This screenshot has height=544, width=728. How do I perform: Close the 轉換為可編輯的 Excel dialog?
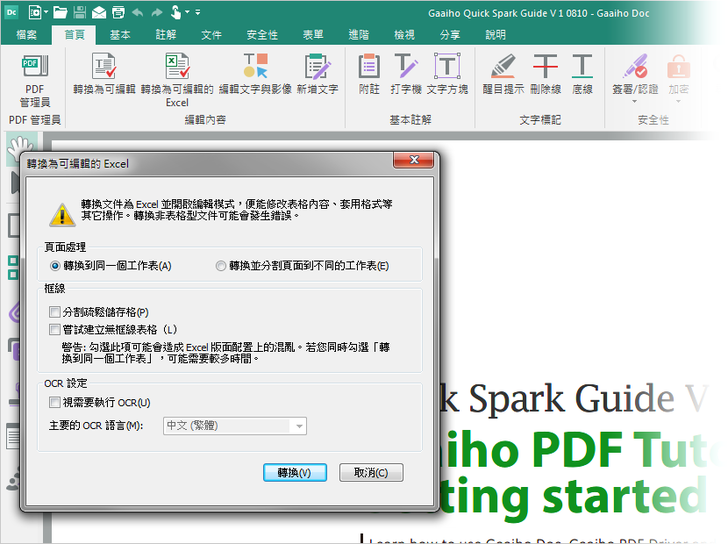[414, 160]
